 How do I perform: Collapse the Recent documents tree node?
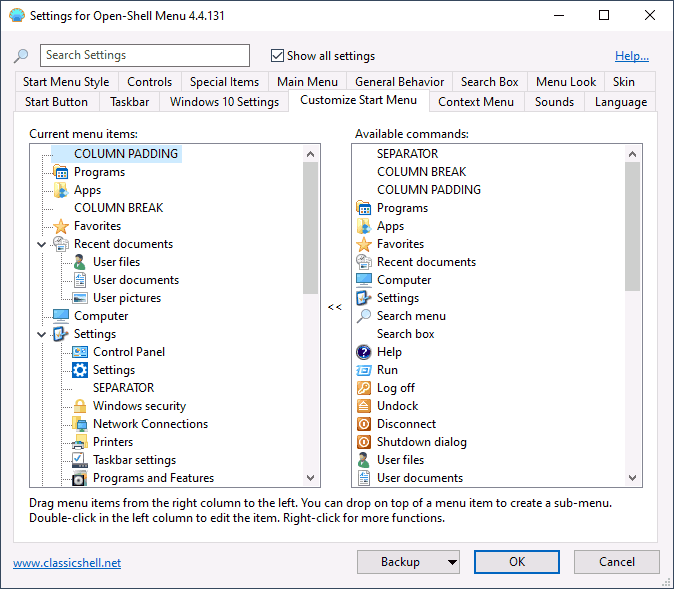pyautogui.click(x=41, y=244)
